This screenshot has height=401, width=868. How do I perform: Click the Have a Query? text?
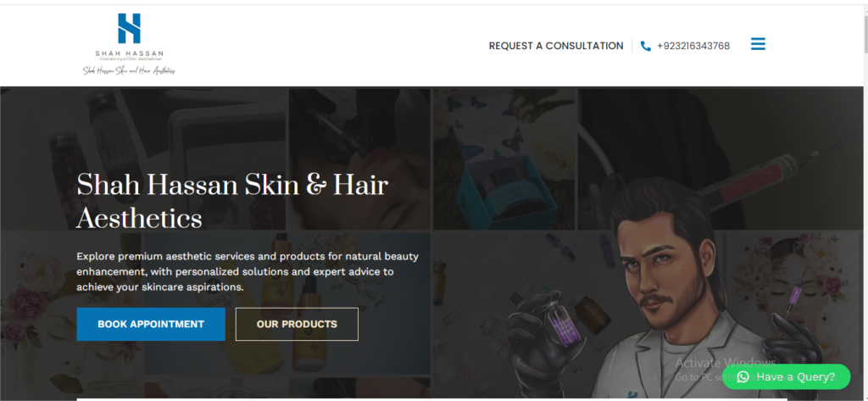(795, 376)
